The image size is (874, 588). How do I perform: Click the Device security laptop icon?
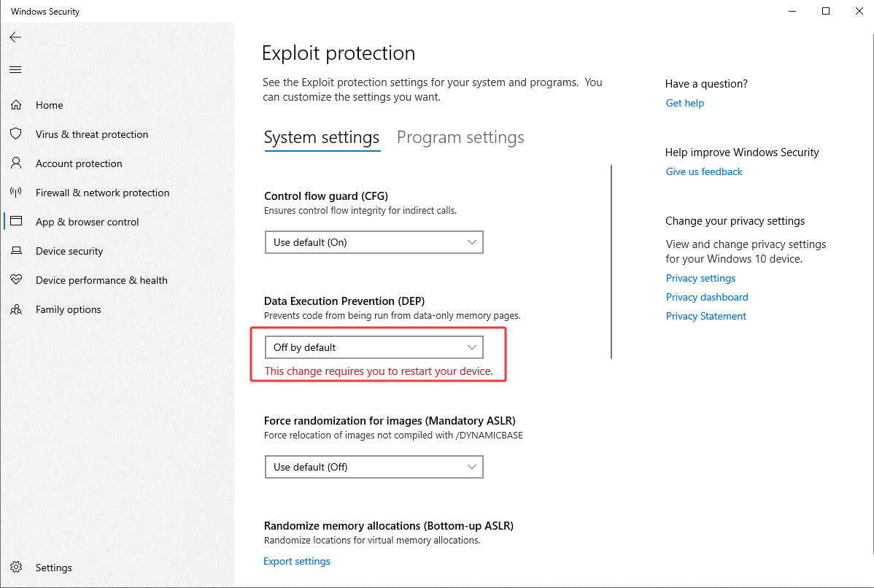(16, 251)
